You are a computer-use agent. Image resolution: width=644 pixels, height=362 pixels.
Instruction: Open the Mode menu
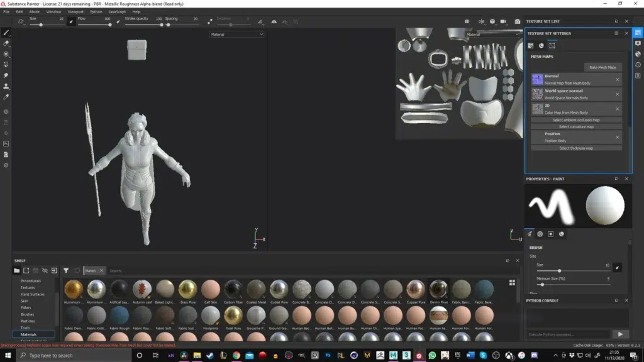tap(35, 11)
